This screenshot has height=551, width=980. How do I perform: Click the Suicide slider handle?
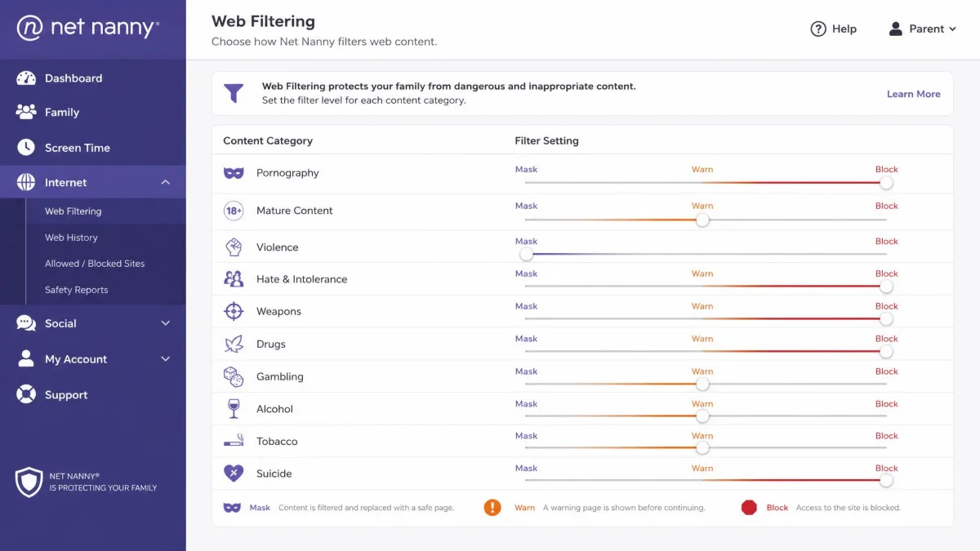pos(886,481)
